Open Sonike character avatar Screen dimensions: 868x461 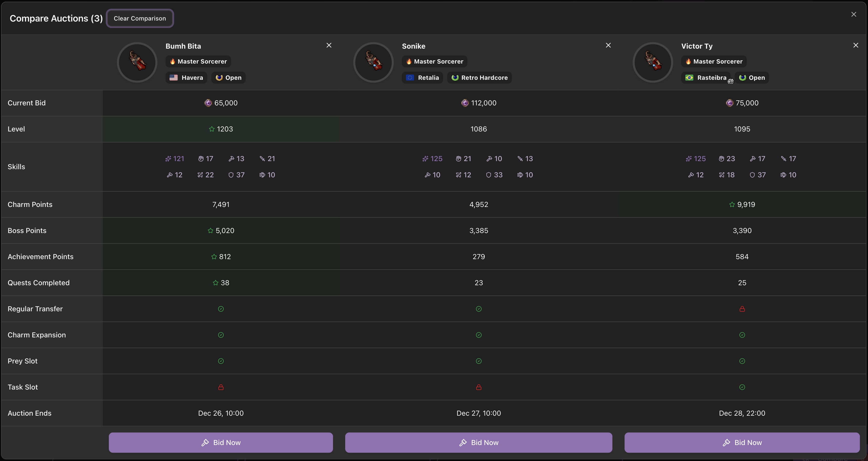coord(373,62)
